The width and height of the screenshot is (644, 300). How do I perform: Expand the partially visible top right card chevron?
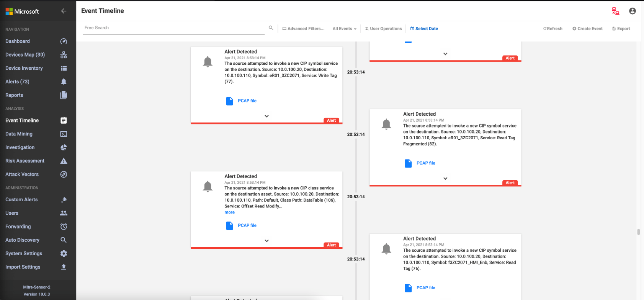[x=445, y=54]
